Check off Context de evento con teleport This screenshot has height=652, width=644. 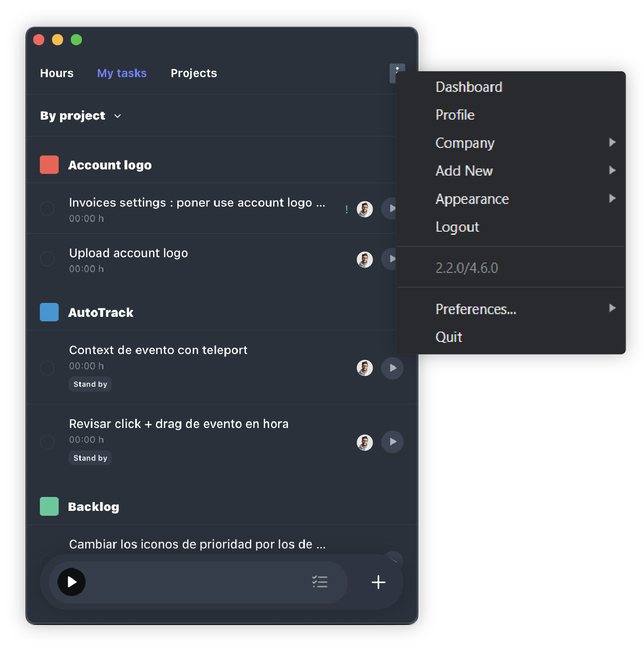(x=47, y=368)
